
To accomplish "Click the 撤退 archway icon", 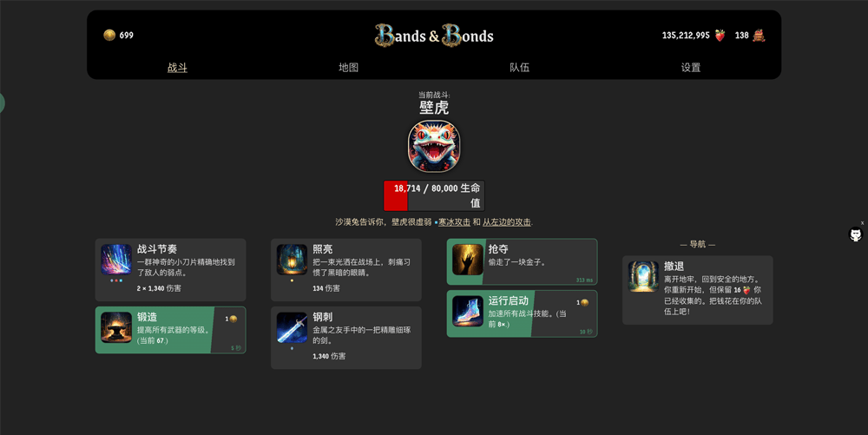I will (x=643, y=277).
